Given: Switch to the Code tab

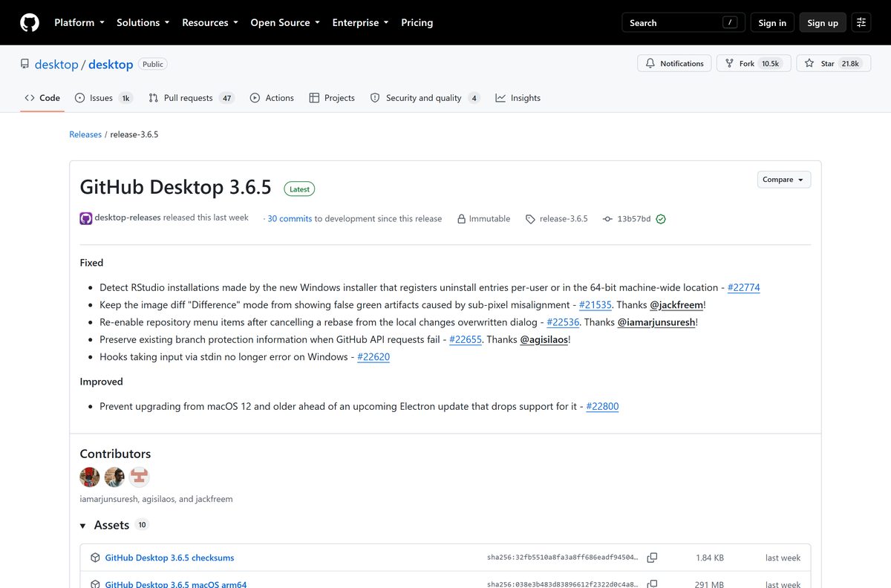Looking at the screenshot, I should tap(42, 98).
